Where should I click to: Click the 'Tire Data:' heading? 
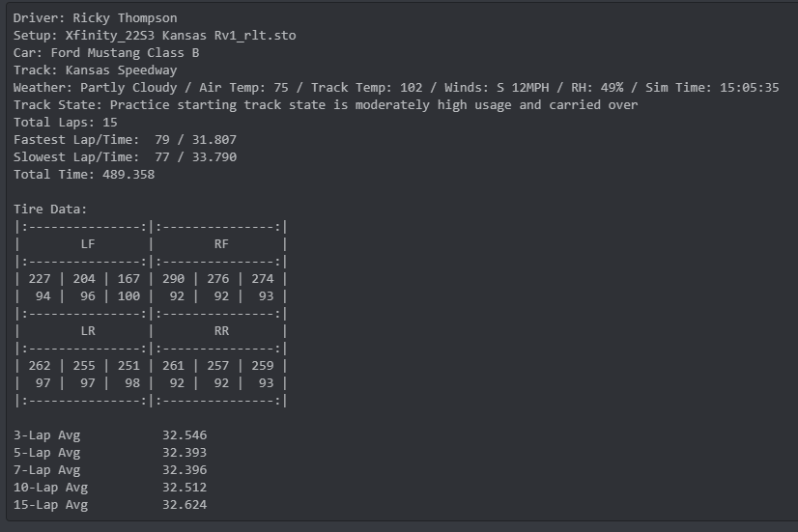[50, 210]
